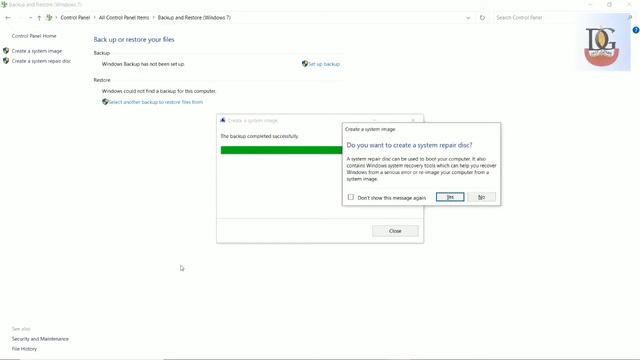Click Backup and Restore title bar icon
640x360 pixels.
[x=4, y=4]
